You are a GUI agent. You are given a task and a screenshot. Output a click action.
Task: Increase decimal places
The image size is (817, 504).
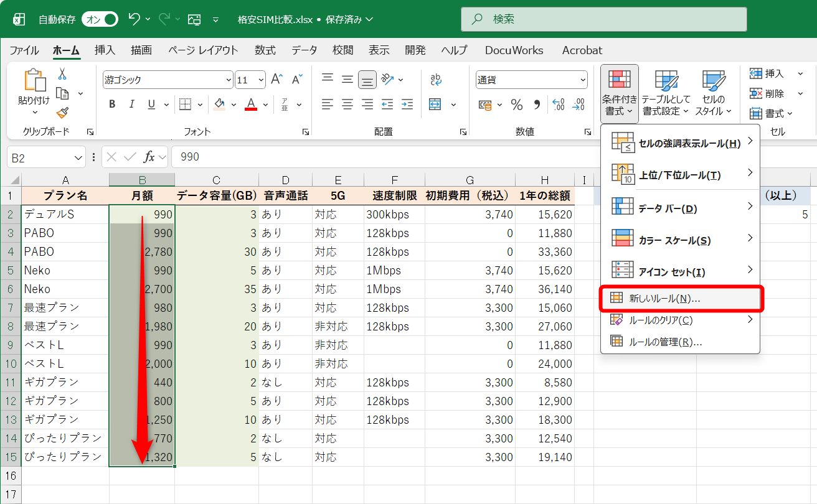tap(558, 105)
